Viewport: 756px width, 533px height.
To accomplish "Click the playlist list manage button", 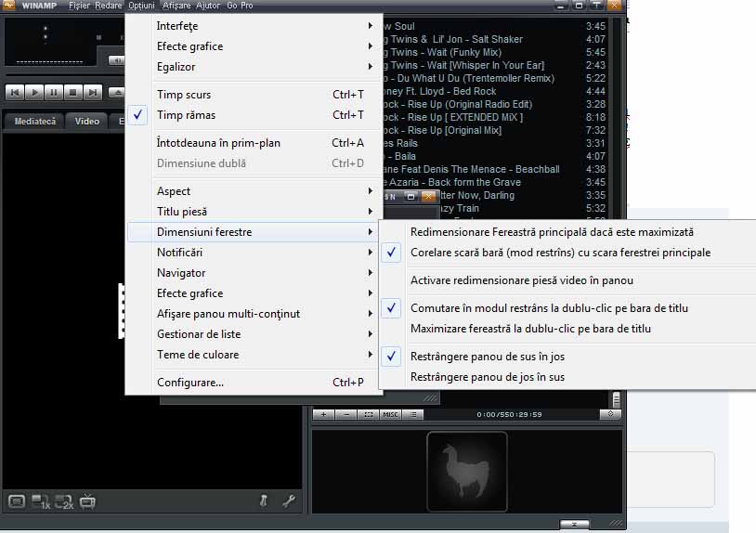I will (x=412, y=414).
